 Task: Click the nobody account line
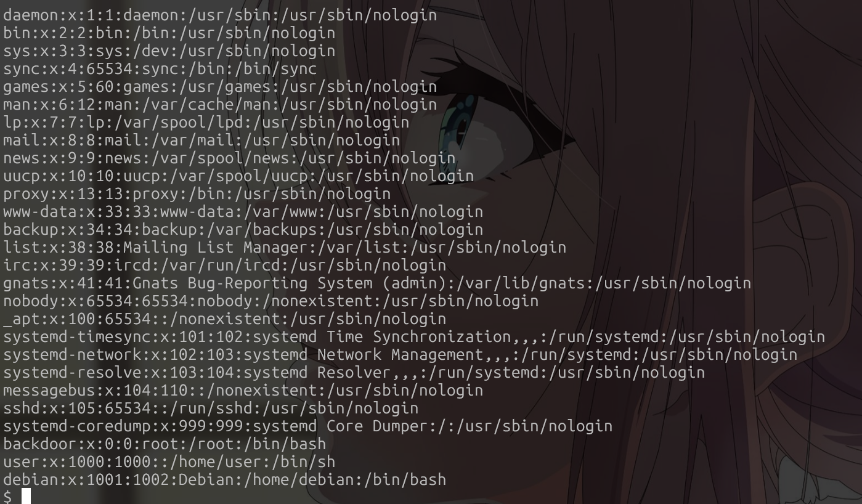(270, 301)
